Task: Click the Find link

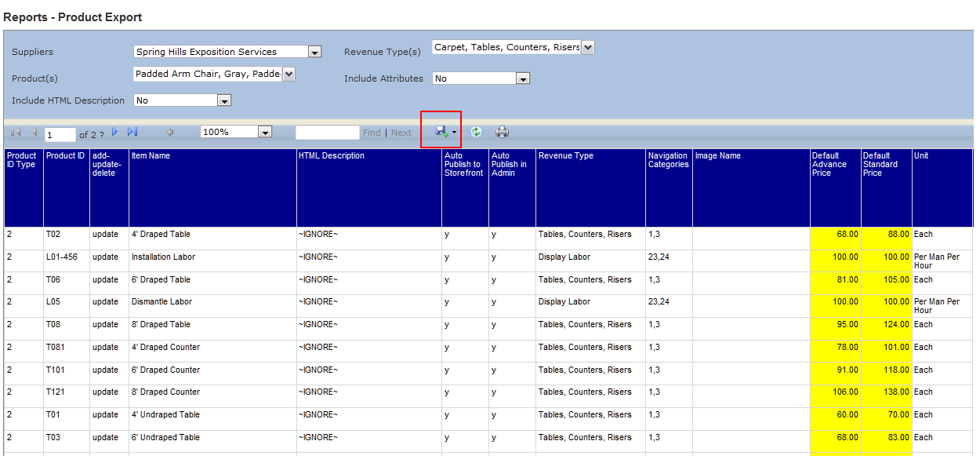Action: [372, 132]
